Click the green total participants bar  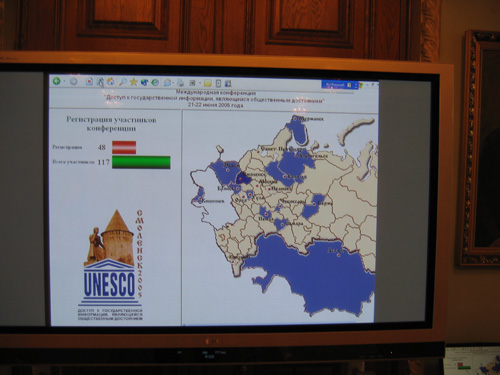tap(141, 162)
